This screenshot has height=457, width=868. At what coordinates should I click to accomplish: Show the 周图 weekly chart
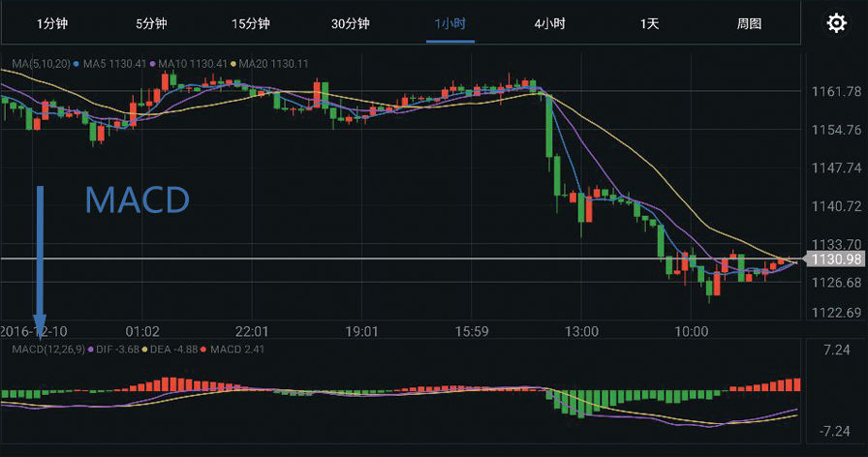[x=749, y=23]
